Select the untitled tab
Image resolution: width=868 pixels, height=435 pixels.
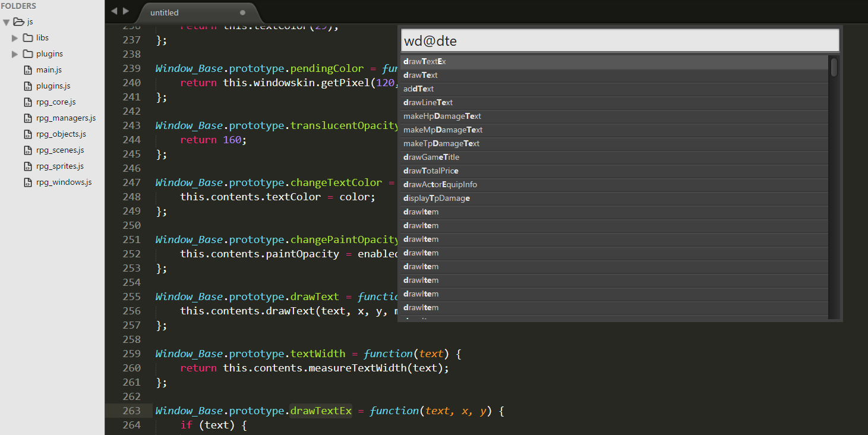[x=198, y=12]
